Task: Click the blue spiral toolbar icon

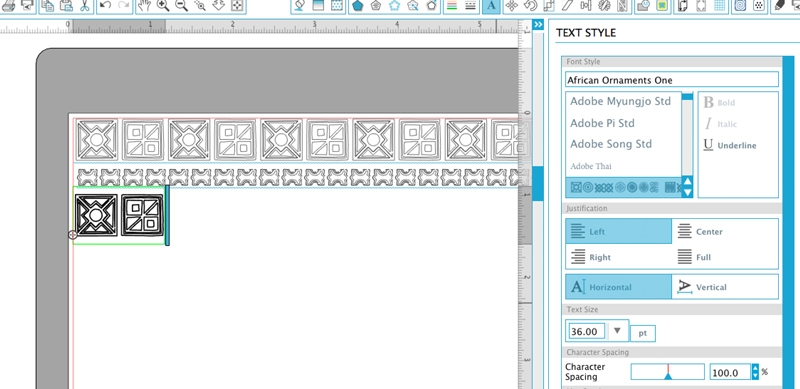Action: coord(741,6)
